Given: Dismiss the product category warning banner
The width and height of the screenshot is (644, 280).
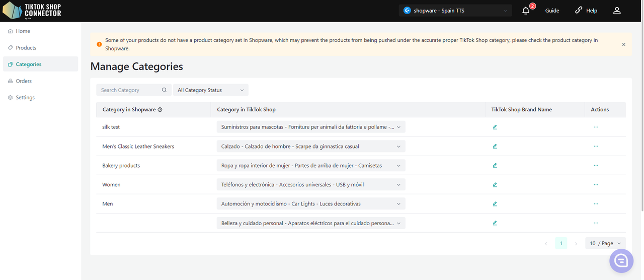Looking at the screenshot, I should (x=623, y=45).
